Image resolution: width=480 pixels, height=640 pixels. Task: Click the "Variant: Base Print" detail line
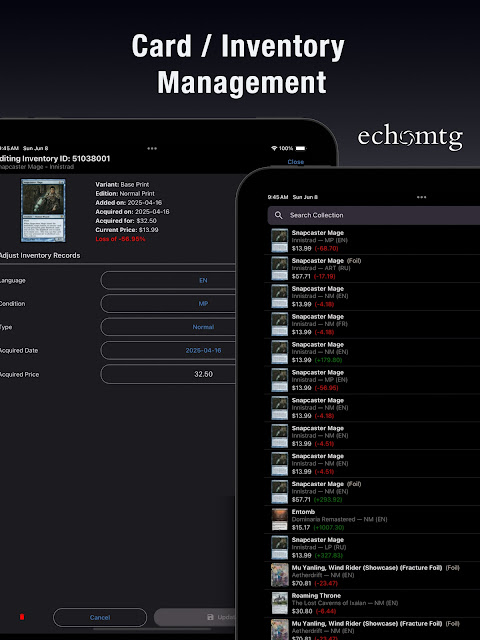pyautogui.click(x=122, y=184)
